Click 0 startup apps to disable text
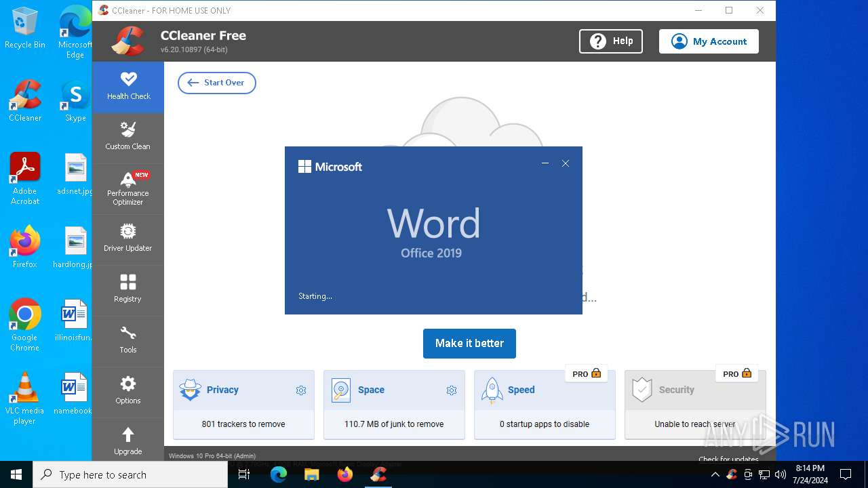The image size is (868, 488). [545, 424]
